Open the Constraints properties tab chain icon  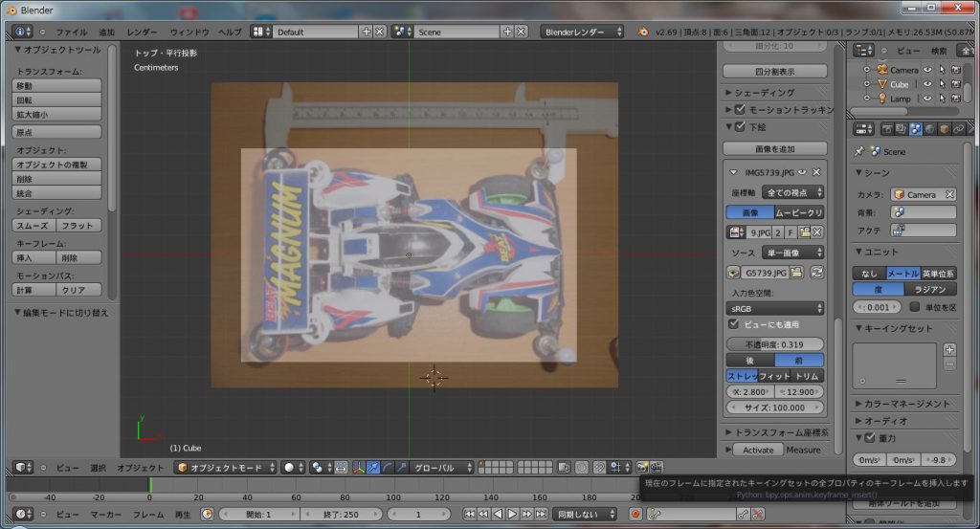[x=959, y=129]
